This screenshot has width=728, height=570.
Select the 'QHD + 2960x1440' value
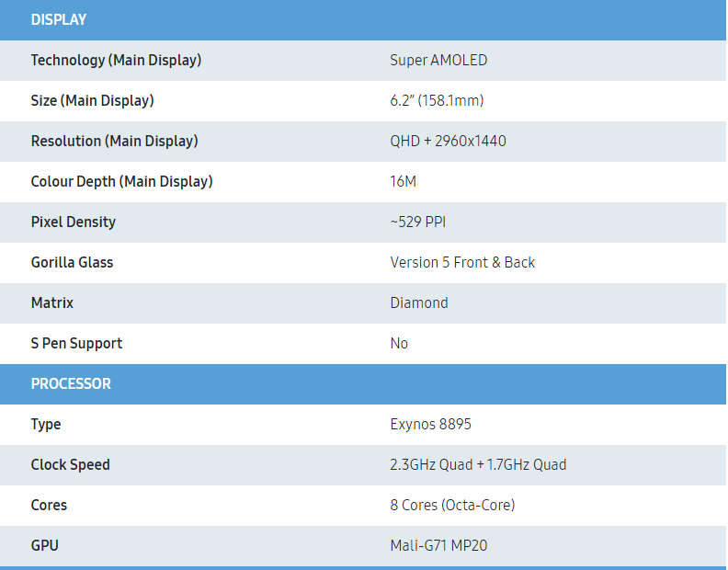pyautogui.click(x=448, y=142)
